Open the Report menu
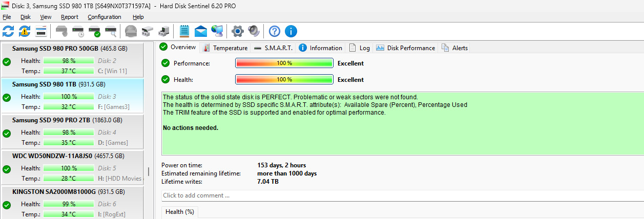Image resolution: width=644 pixels, height=219 pixels. (70, 17)
